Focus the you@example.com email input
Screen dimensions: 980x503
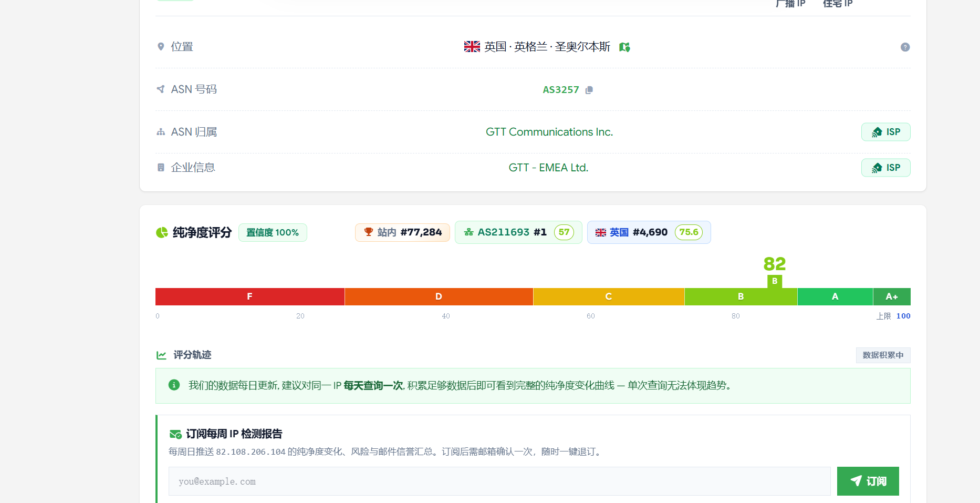499,481
